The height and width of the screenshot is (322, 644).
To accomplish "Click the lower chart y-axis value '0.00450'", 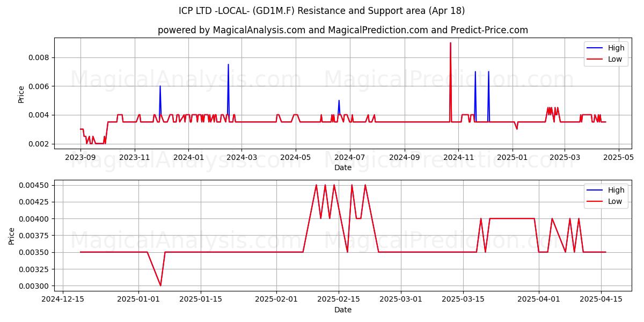I will pos(35,185).
